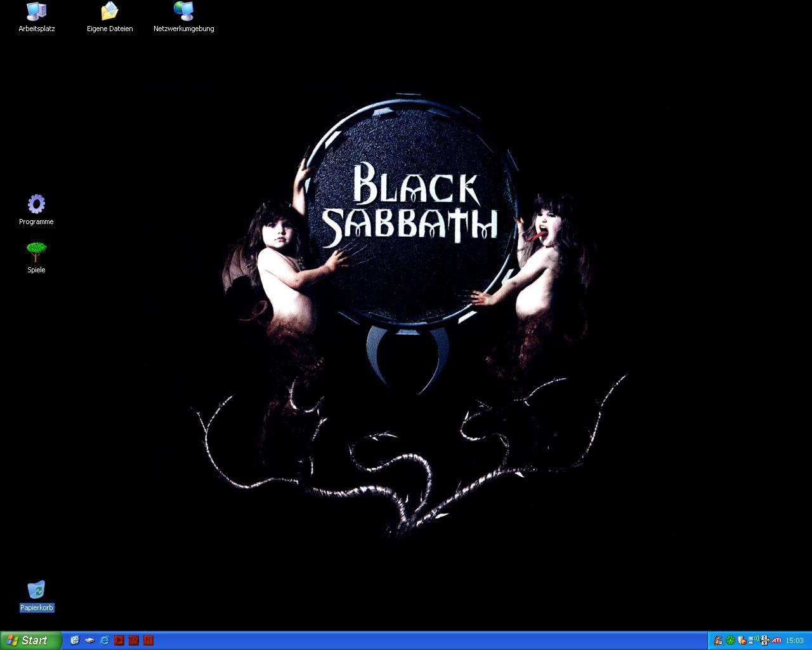This screenshot has width=812, height=650.
Task: Click the red play quick launch icon
Action: pyautogui.click(x=119, y=640)
